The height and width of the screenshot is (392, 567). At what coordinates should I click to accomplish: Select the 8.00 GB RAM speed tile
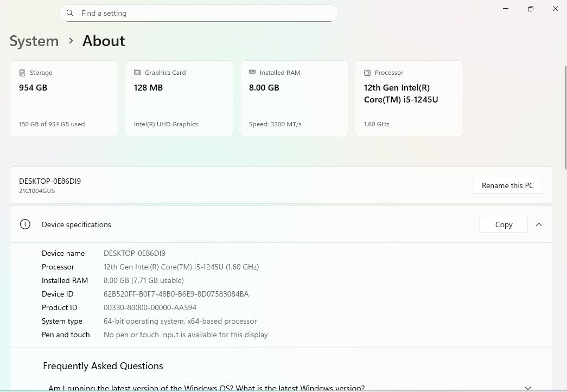pyautogui.click(x=294, y=99)
